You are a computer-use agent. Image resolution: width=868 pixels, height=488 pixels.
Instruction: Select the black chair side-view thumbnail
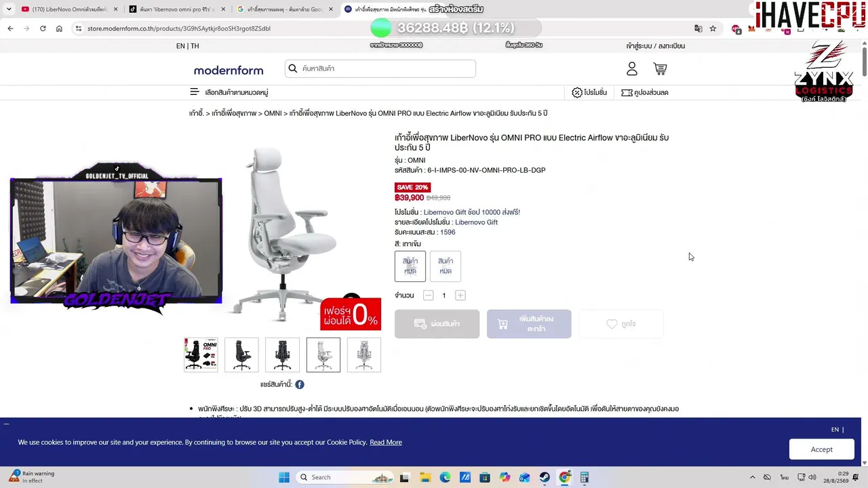[241, 354]
